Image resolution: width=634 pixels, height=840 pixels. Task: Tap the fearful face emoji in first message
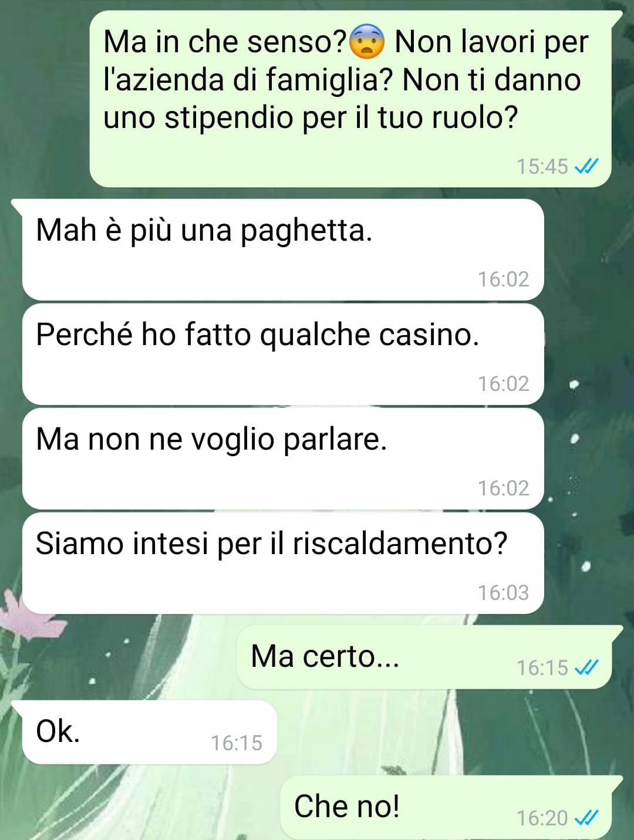pyautogui.click(x=366, y=42)
